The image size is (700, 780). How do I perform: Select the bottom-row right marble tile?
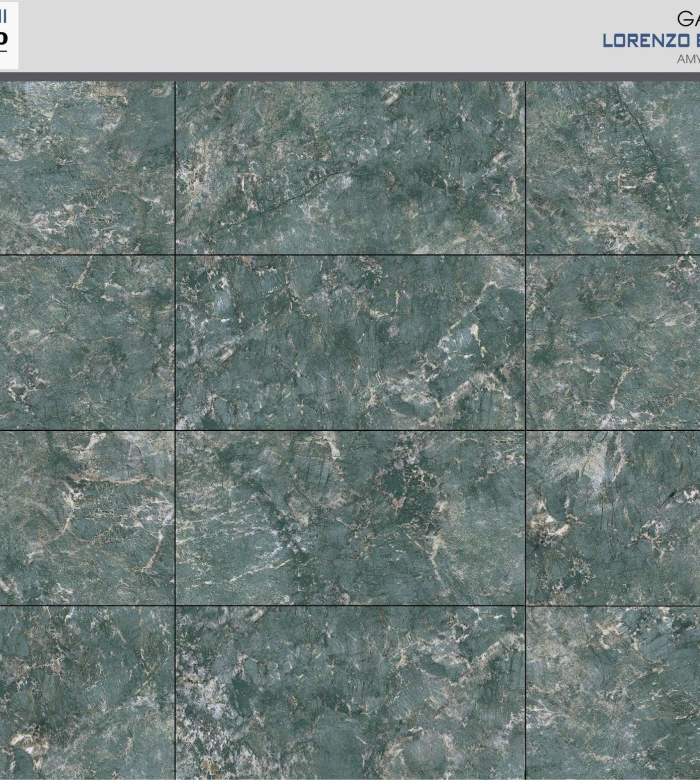(x=613, y=693)
